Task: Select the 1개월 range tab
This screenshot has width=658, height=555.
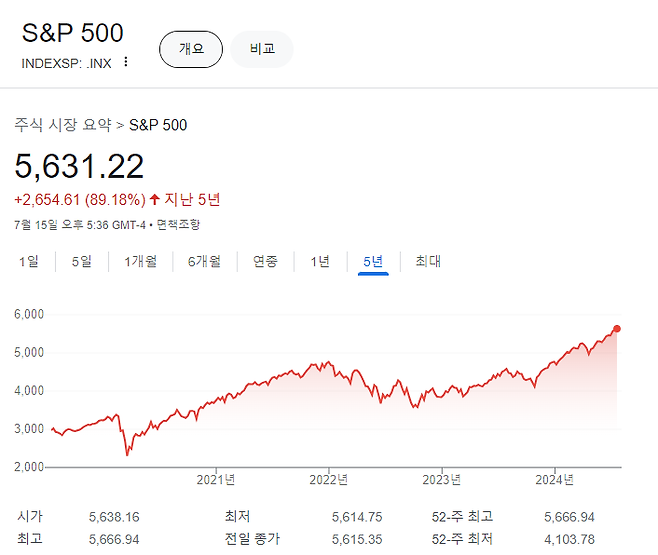Action: click(141, 261)
